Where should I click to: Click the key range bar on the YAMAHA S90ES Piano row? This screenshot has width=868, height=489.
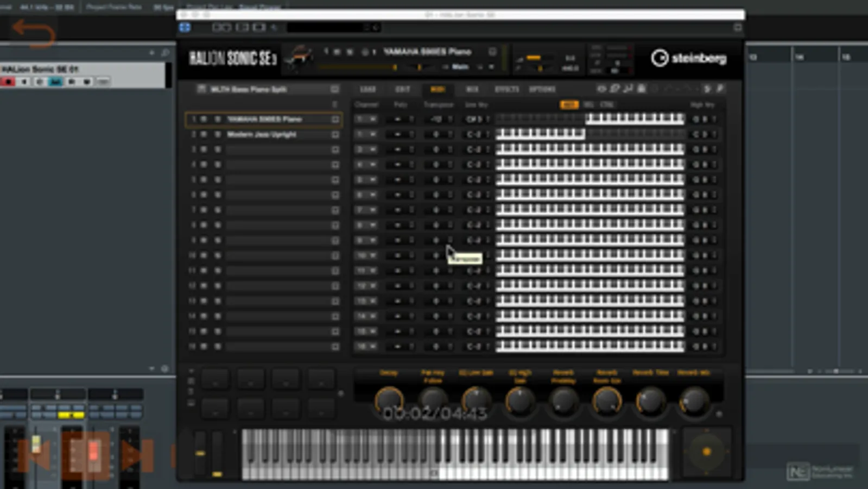tap(590, 119)
